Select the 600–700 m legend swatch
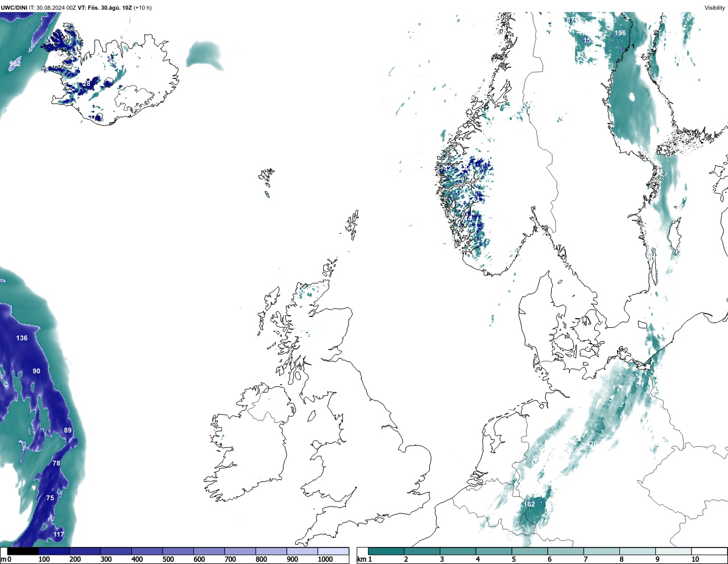This screenshot has height=564, width=728. (x=209, y=551)
